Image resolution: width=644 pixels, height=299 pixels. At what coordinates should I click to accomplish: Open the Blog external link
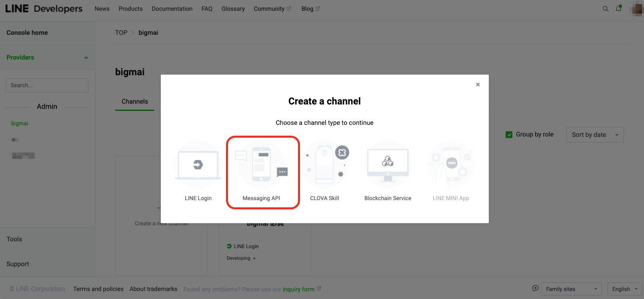pyautogui.click(x=310, y=9)
